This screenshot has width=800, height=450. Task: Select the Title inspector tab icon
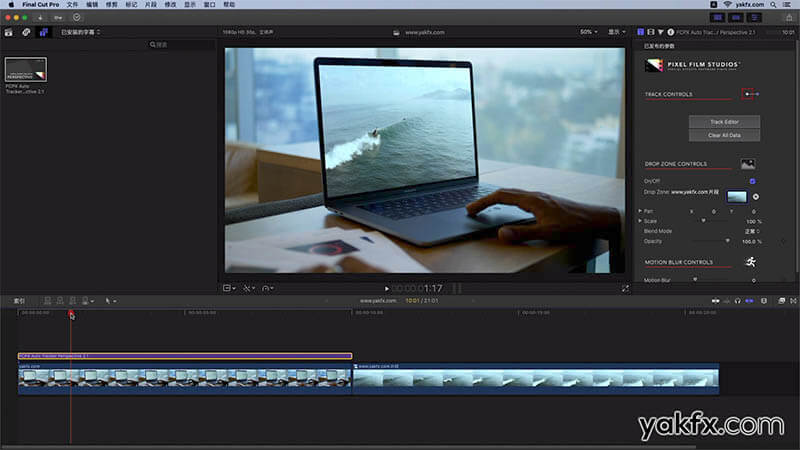640,32
